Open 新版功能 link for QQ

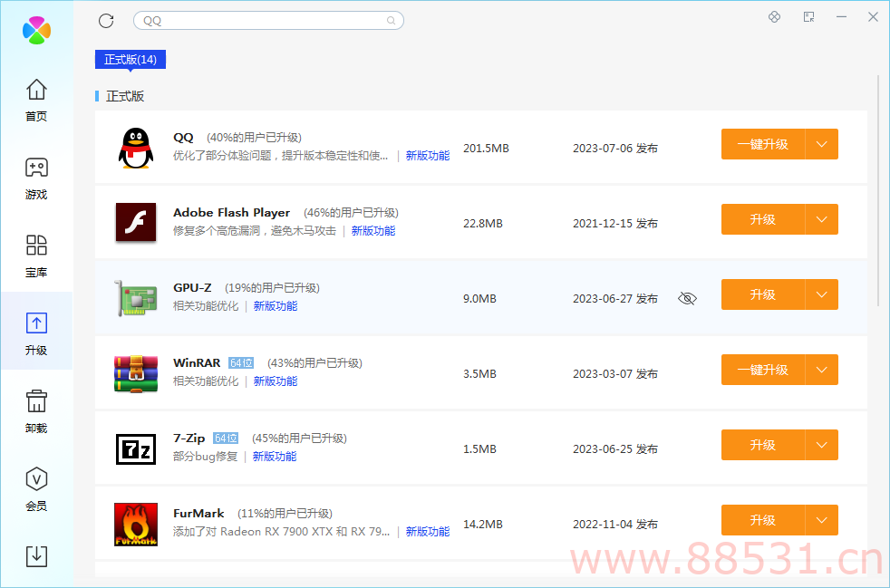pyautogui.click(x=428, y=156)
